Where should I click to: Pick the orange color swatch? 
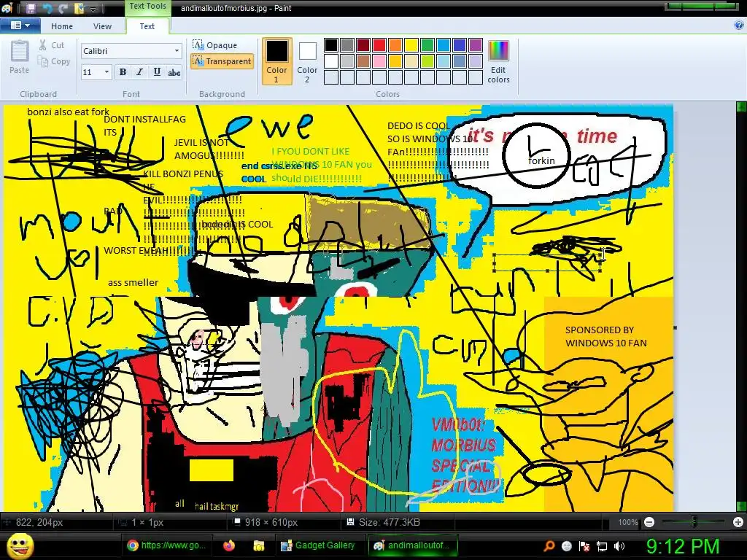click(x=395, y=45)
